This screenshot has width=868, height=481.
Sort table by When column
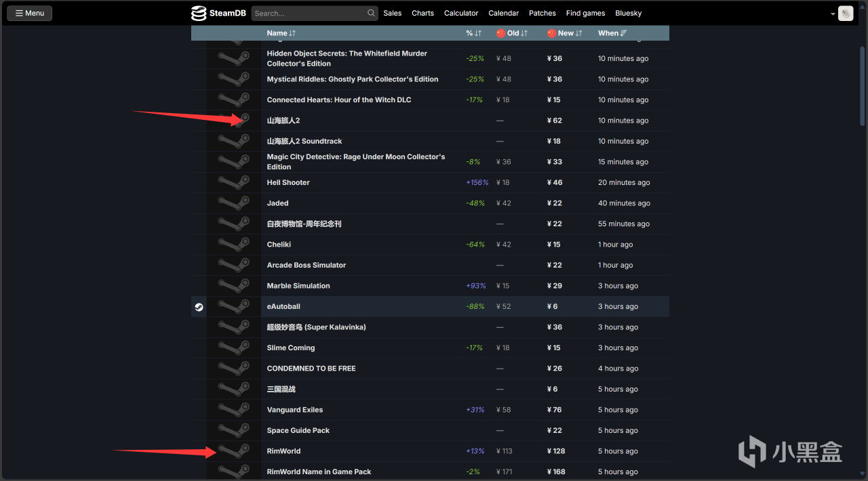tap(612, 33)
